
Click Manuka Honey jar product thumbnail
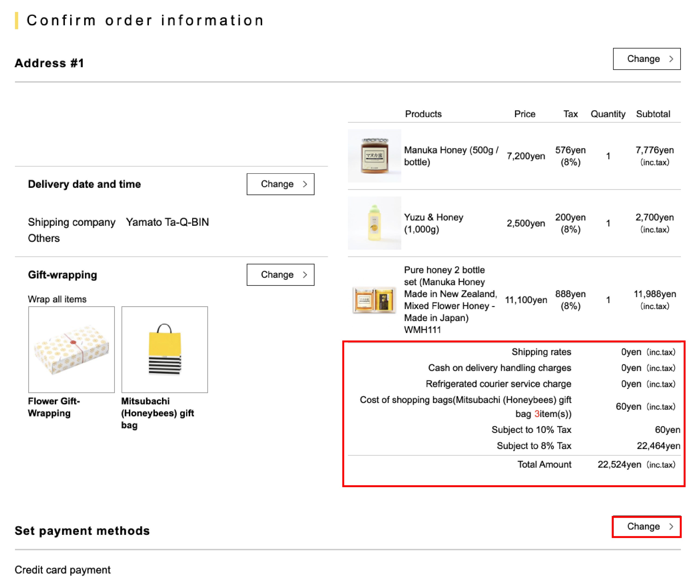click(374, 156)
